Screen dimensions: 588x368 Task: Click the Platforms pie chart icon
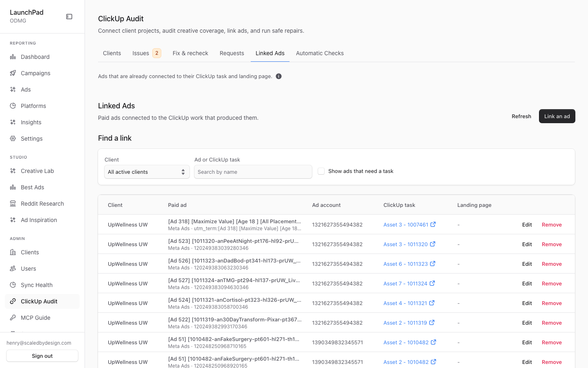click(13, 106)
